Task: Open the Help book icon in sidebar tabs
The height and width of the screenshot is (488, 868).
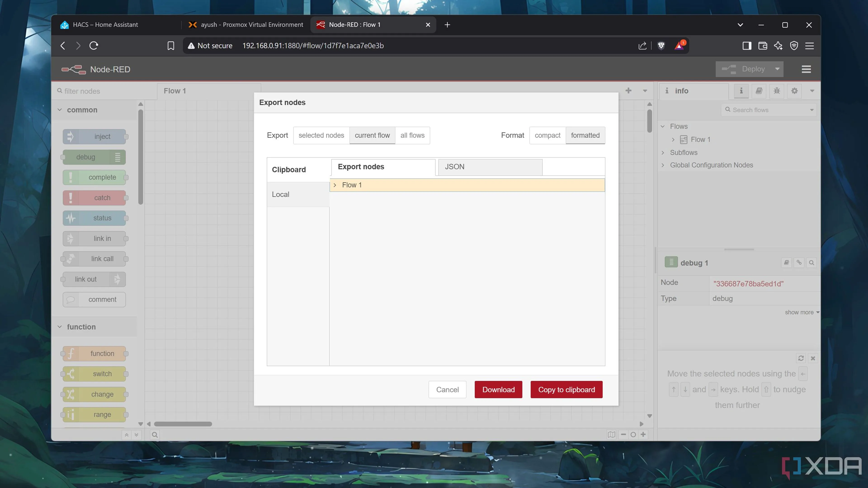Action: point(759,91)
